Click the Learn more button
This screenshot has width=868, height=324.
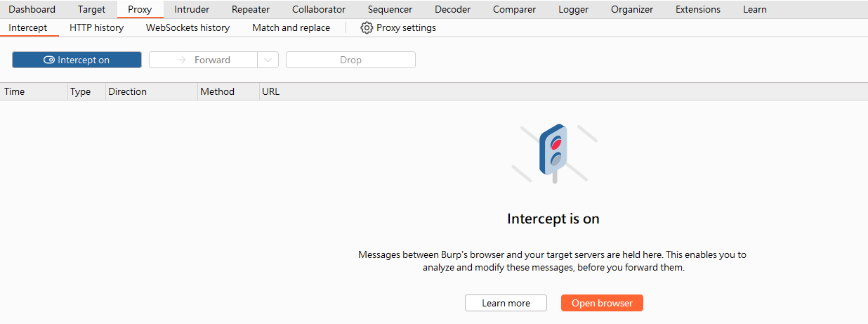[506, 303]
